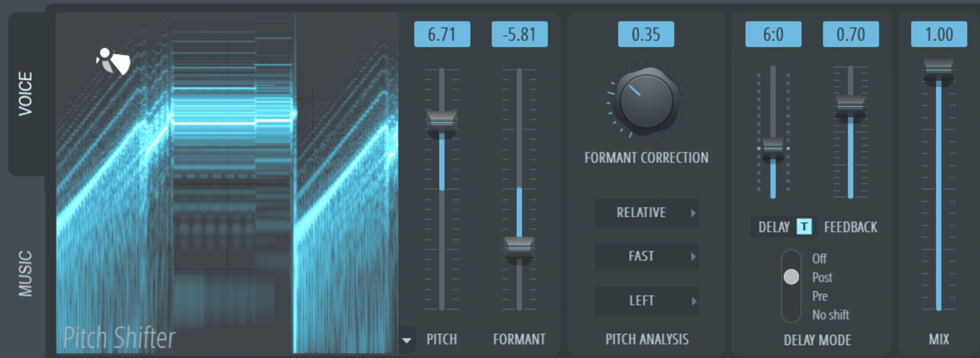Viewport: 980px width, 358px height.
Task: Switch to the VOICE tab
Action: [x=26, y=94]
